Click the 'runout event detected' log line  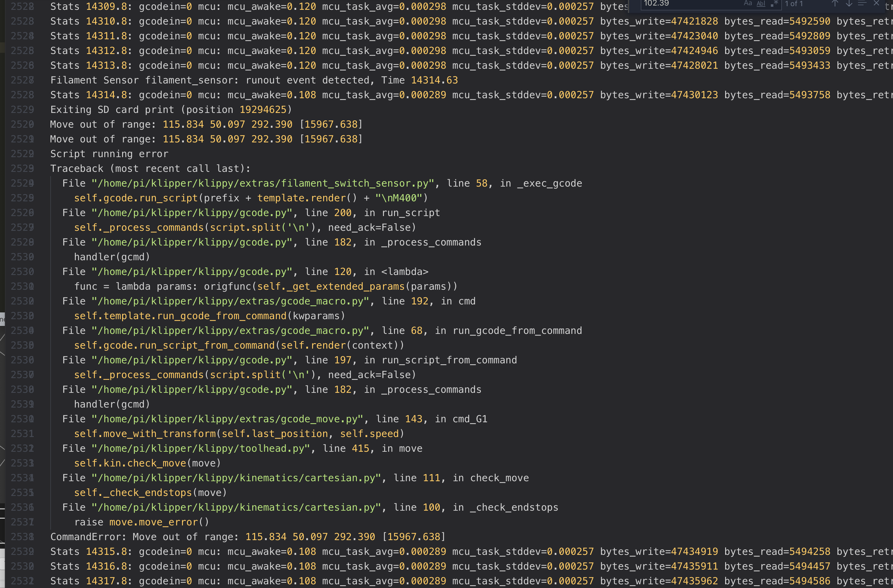pyautogui.click(x=254, y=80)
